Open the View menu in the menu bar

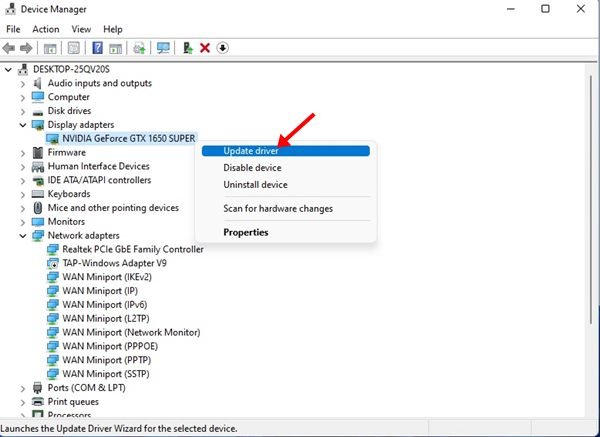pyautogui.click(x=81, y=29)
